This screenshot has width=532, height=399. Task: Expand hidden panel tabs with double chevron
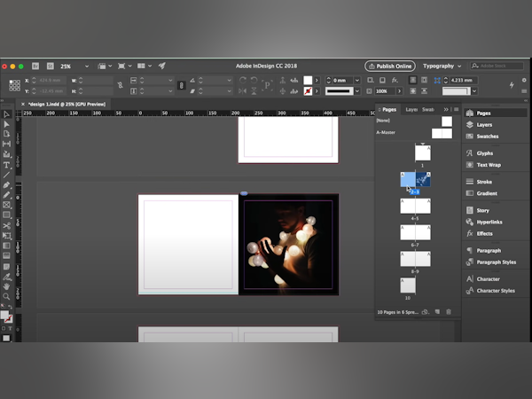tap(446, 109)
